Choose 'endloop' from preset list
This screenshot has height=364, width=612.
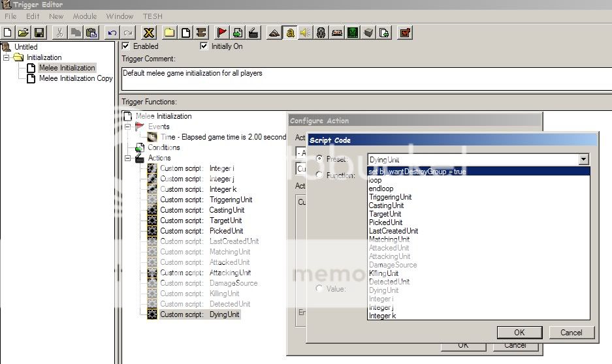tap(479, 189)
